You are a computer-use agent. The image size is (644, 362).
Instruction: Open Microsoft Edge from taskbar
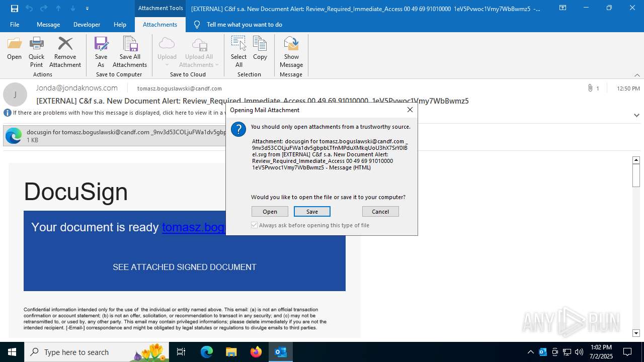click(207, 352)
